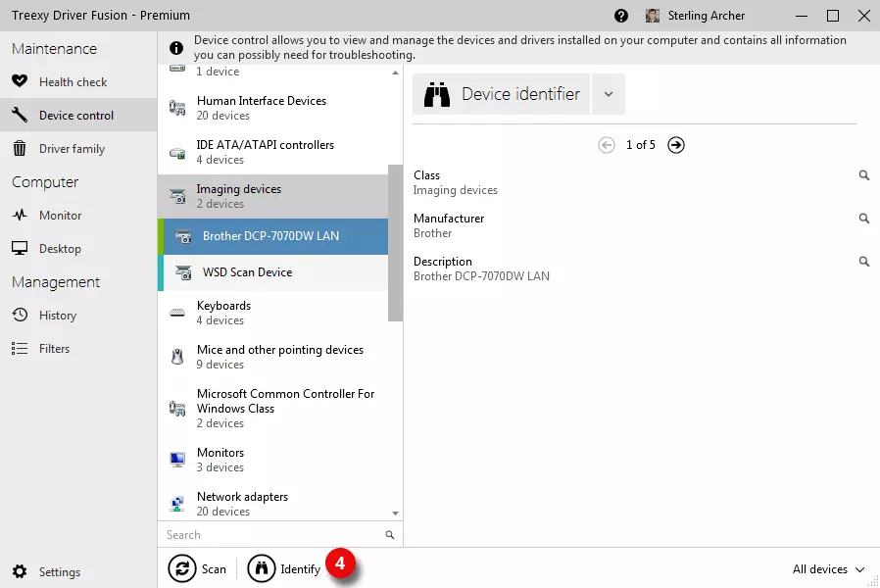
Task: Expand Mice and other pointing devices
Action: (272, 357)
